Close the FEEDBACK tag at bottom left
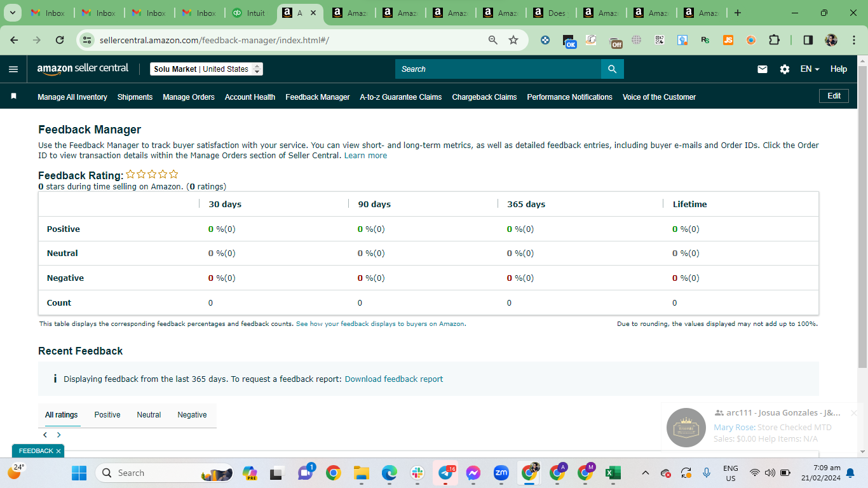 pyautogui.click(x=58, y=451)
